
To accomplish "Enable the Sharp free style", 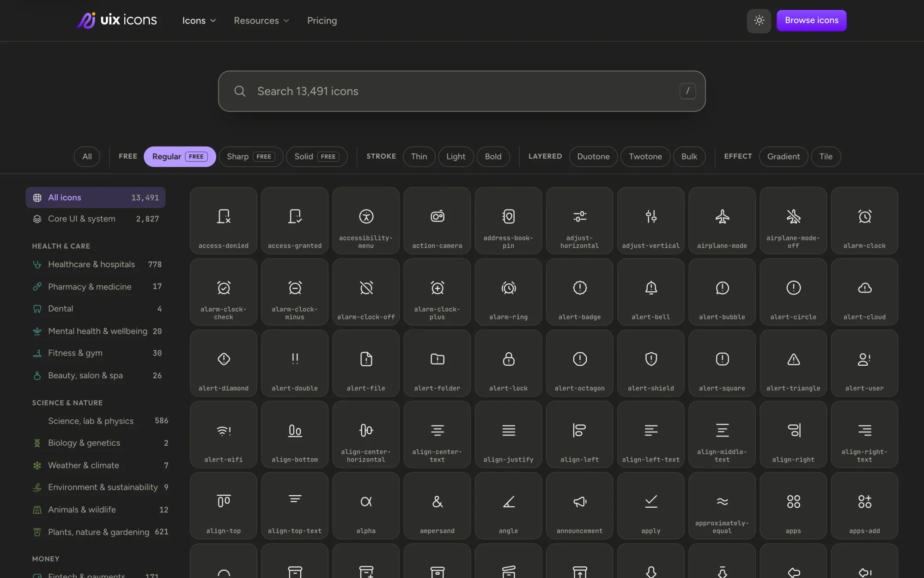I will pyautogui.click(x=251, y=157).
